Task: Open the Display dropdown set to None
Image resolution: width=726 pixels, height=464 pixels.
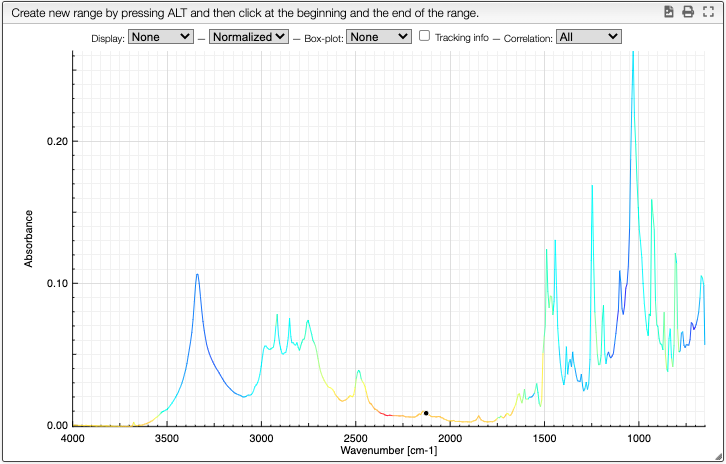Action: 161,37
